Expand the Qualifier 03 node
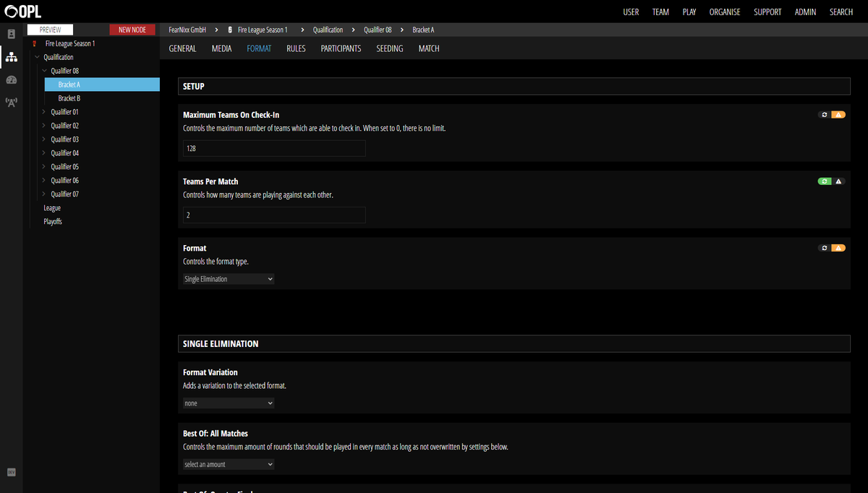 (44, 139)
